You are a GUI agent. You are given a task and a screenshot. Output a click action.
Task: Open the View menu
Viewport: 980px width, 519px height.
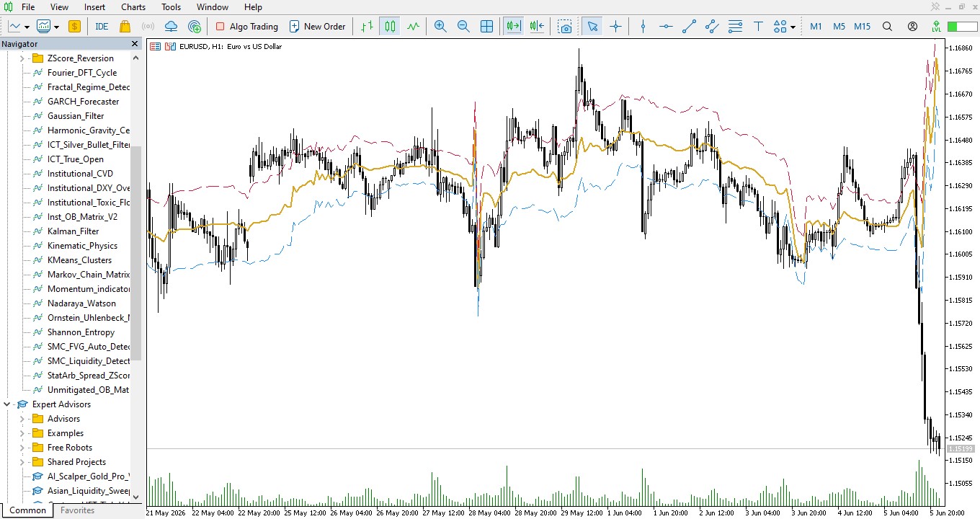[x=60, y=7]
